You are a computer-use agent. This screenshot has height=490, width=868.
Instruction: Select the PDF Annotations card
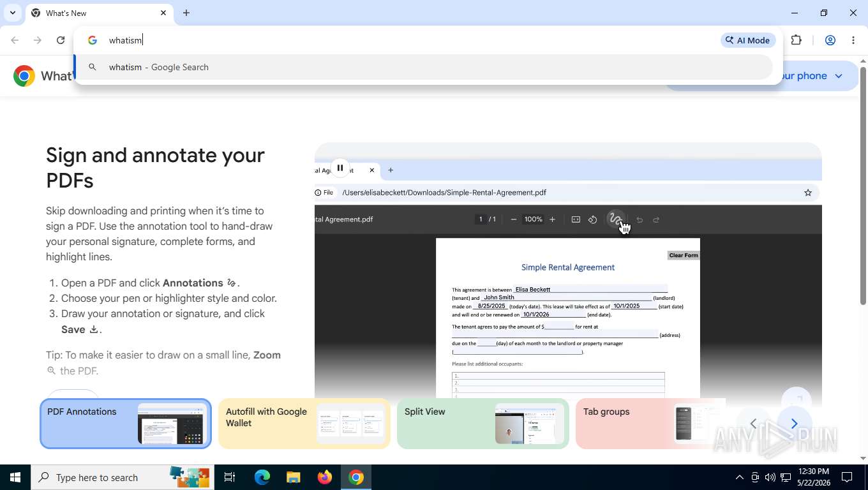[126, 424]
